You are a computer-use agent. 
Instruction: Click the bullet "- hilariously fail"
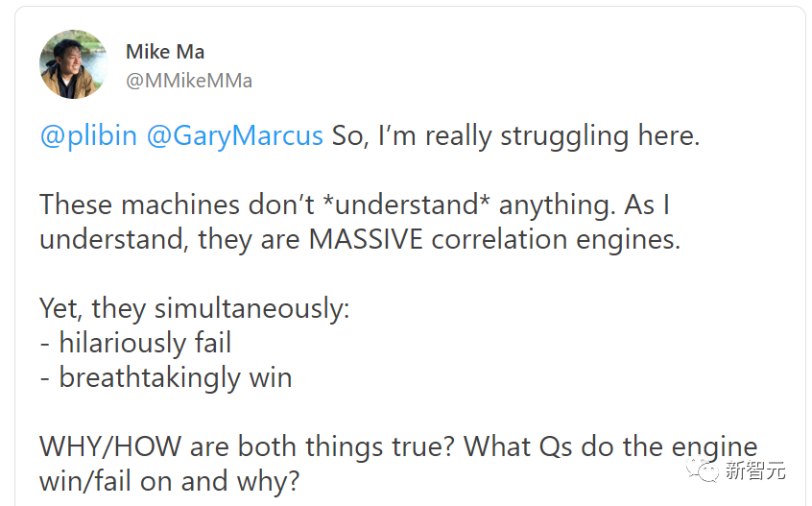(x=135, y=343)
